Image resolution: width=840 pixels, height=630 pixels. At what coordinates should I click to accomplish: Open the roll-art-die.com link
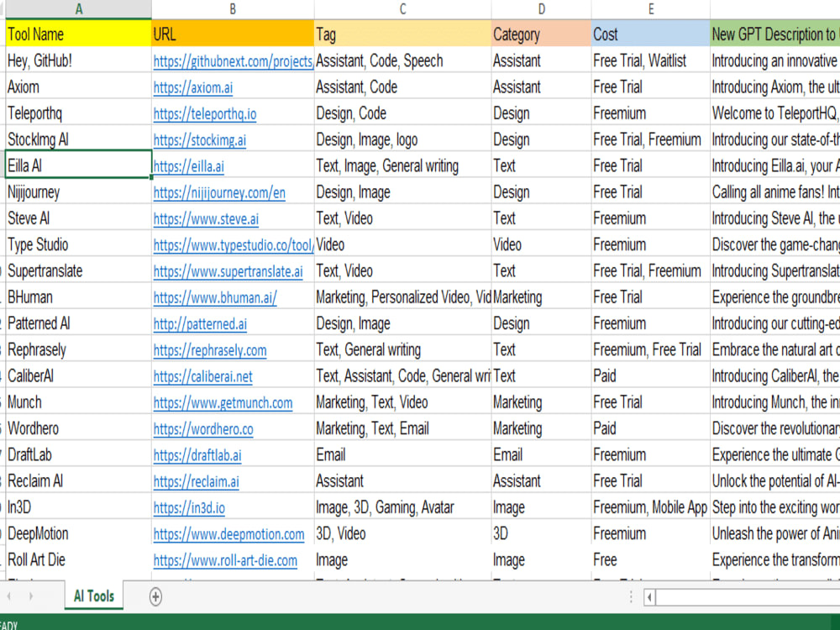(225, 559)
